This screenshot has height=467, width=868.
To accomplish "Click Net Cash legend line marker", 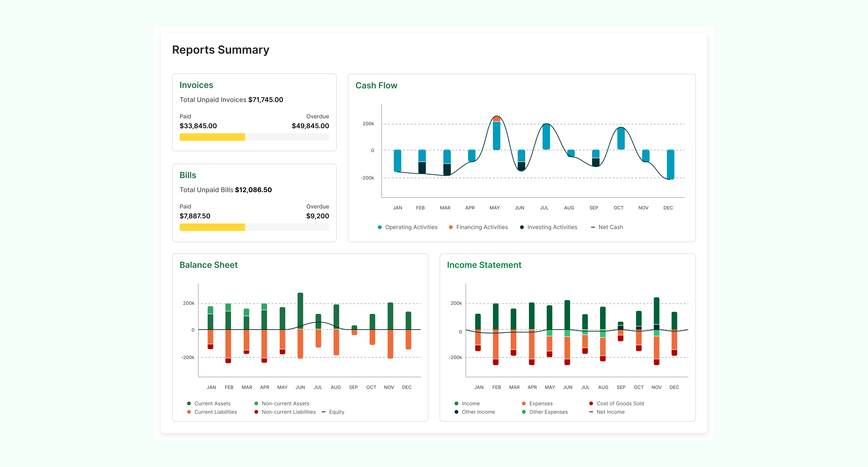I will tap(593, 227).
